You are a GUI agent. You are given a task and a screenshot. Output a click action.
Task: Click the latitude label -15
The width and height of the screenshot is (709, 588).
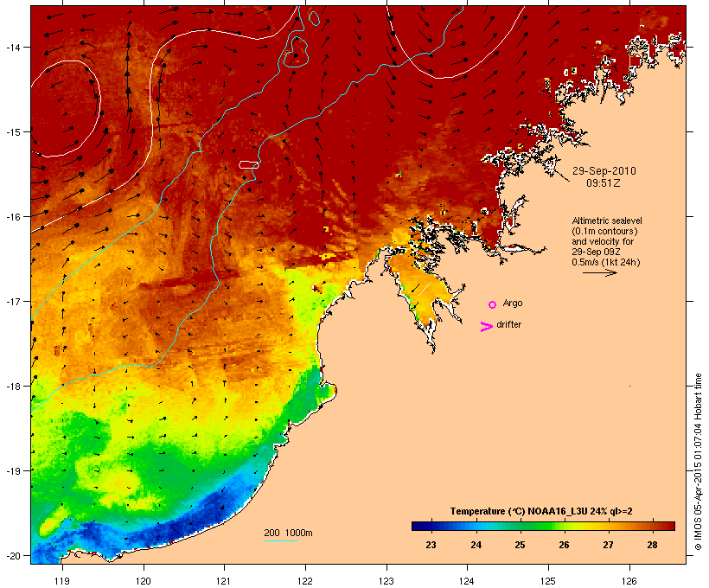[13, 132]
